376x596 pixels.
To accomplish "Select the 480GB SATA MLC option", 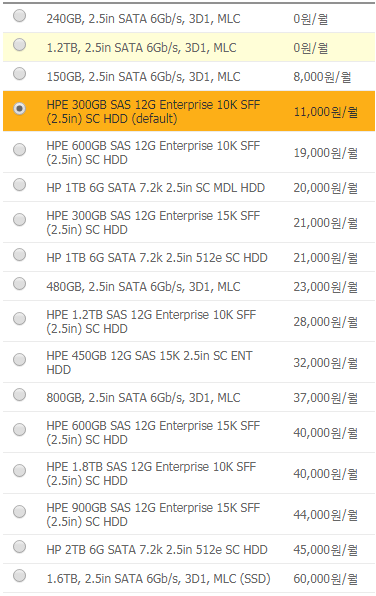I will point(19,284).
